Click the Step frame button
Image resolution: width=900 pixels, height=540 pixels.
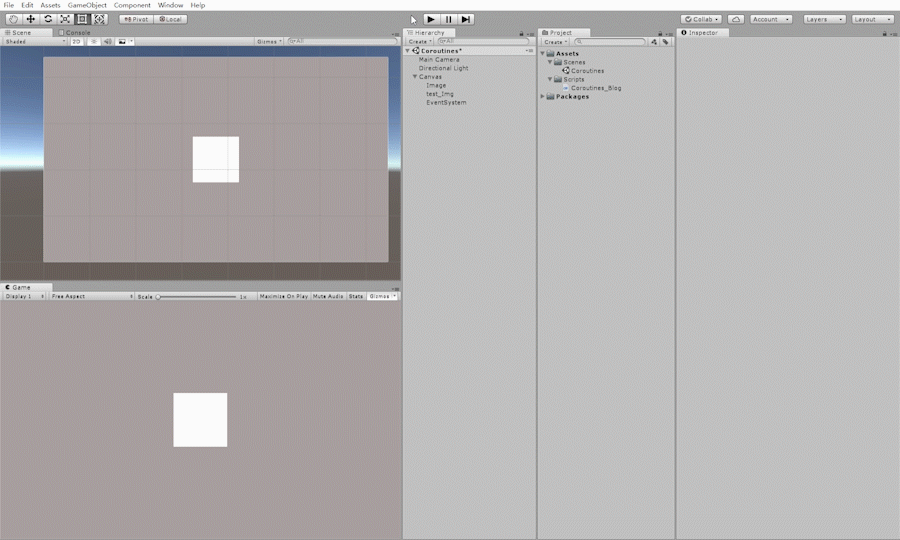465,19
